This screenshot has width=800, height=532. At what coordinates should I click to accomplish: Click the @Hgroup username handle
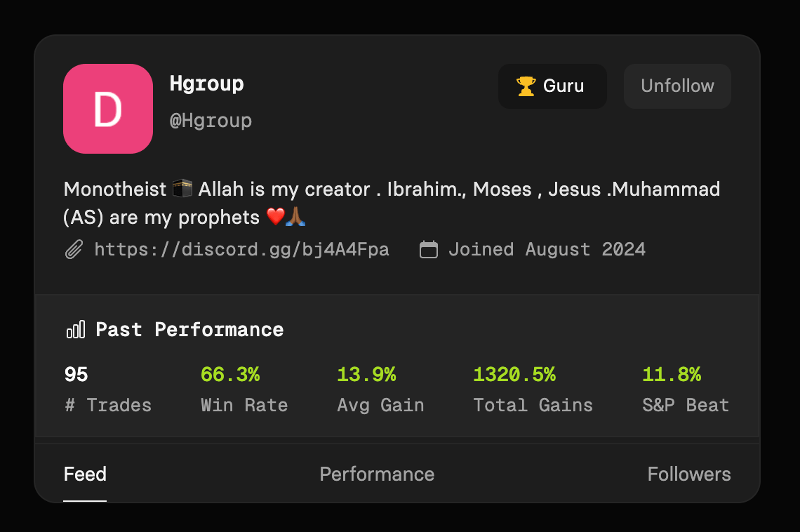point(211,121)
